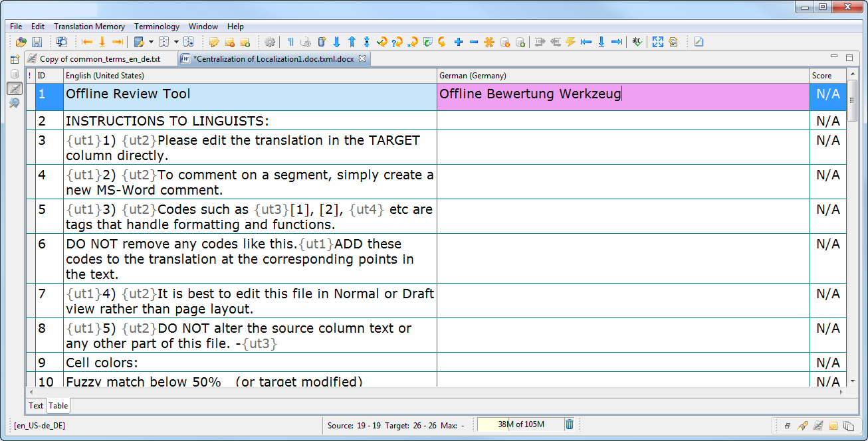Click the vertical scrollbar down arrow
The image size is (868, 441).
853,381
